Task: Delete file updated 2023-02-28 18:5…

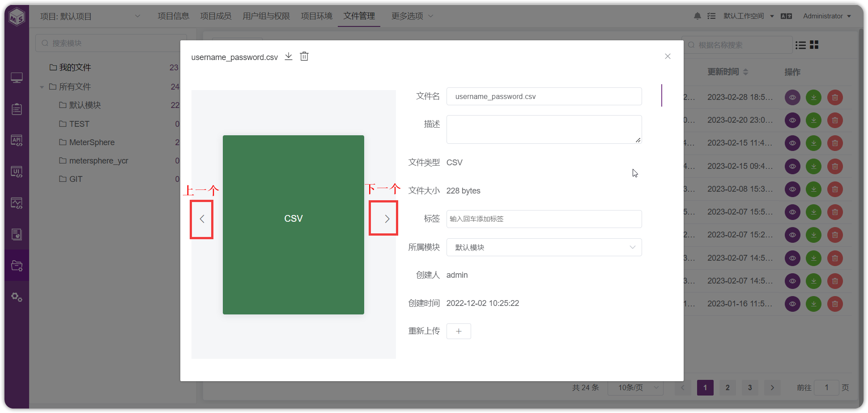Action: click(835, 97)
